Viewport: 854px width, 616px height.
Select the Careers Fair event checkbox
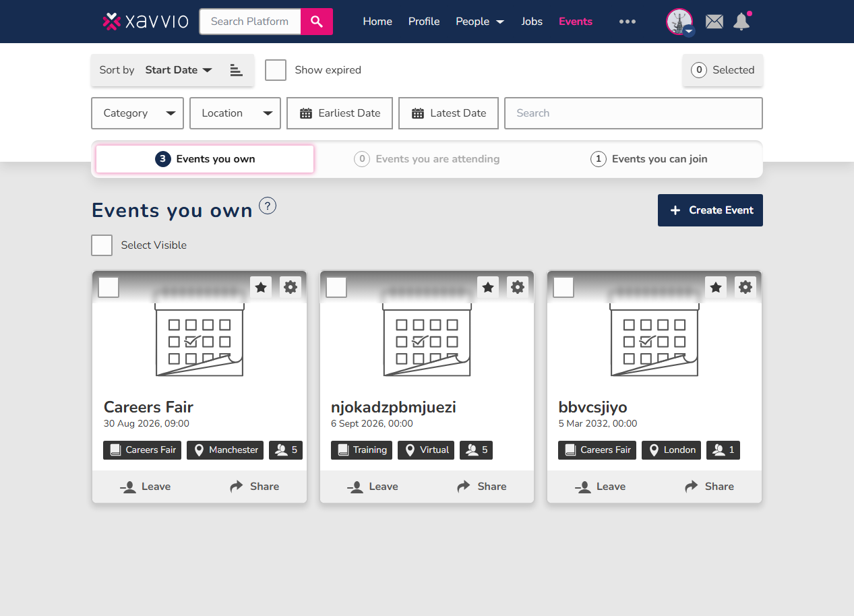point(109,287)
